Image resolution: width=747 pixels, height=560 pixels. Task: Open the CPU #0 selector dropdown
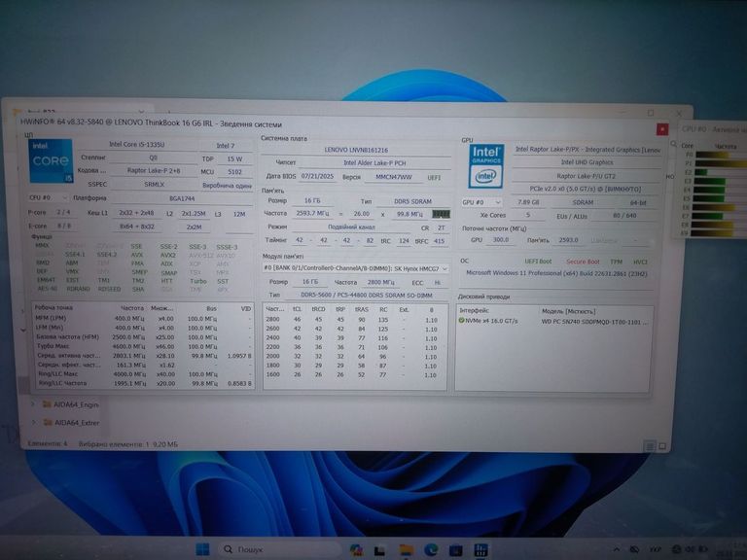(48, 197)
